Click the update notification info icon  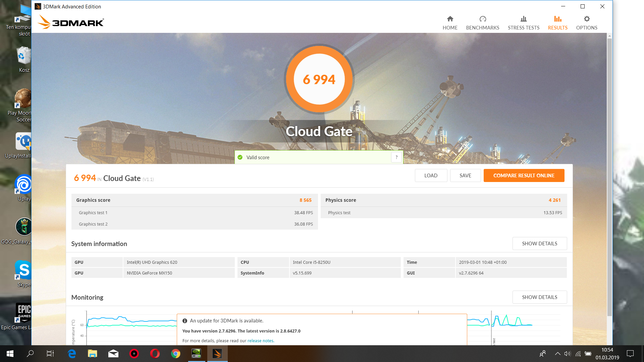184,321
